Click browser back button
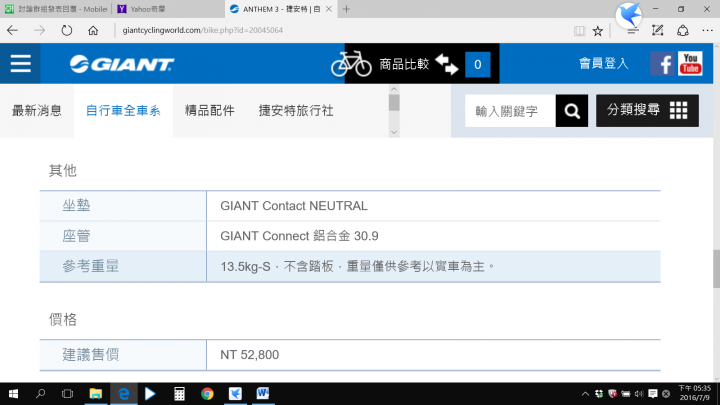The height and width of the screenshot is (405, 720). pos(12,30)
